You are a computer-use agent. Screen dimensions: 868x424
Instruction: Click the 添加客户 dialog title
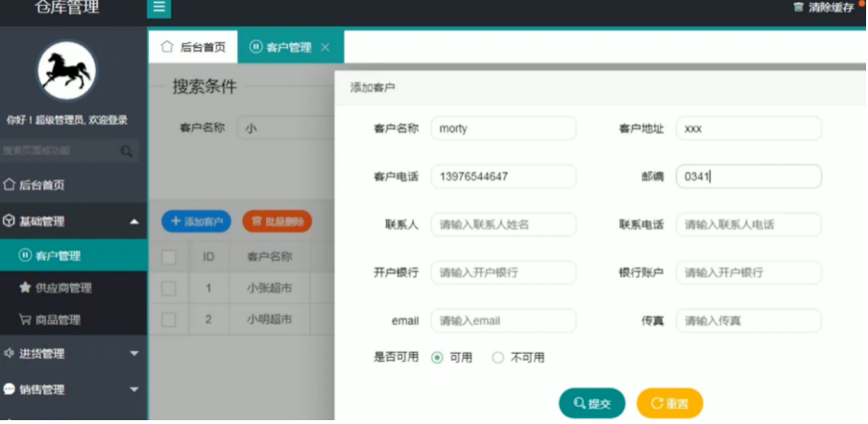[x=373, y=87]
